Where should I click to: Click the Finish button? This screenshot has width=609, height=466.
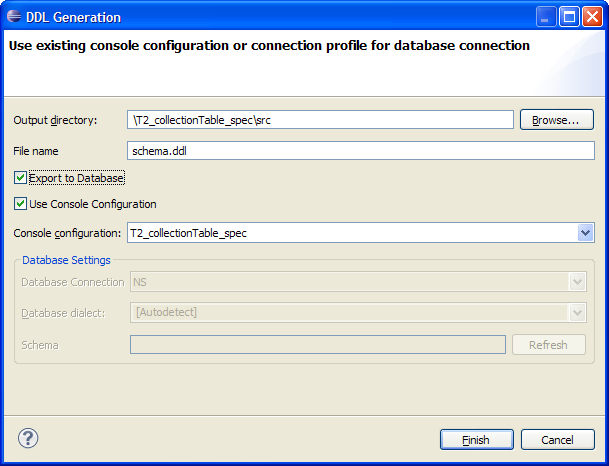point(477,440)
